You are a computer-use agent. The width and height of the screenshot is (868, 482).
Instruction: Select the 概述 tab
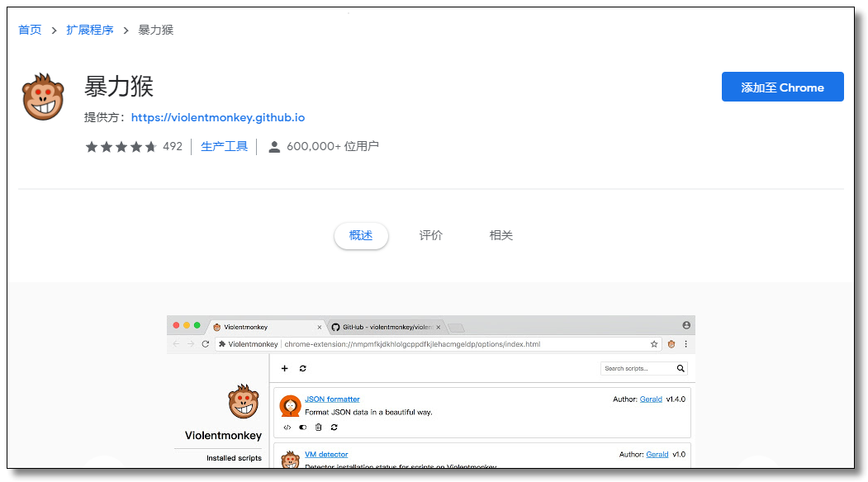pos(361,236)
